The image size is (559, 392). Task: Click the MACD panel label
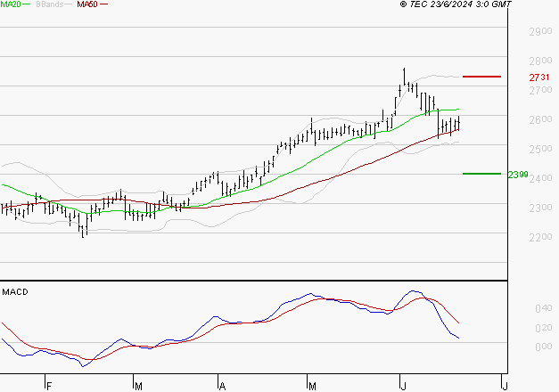(15, 292)
